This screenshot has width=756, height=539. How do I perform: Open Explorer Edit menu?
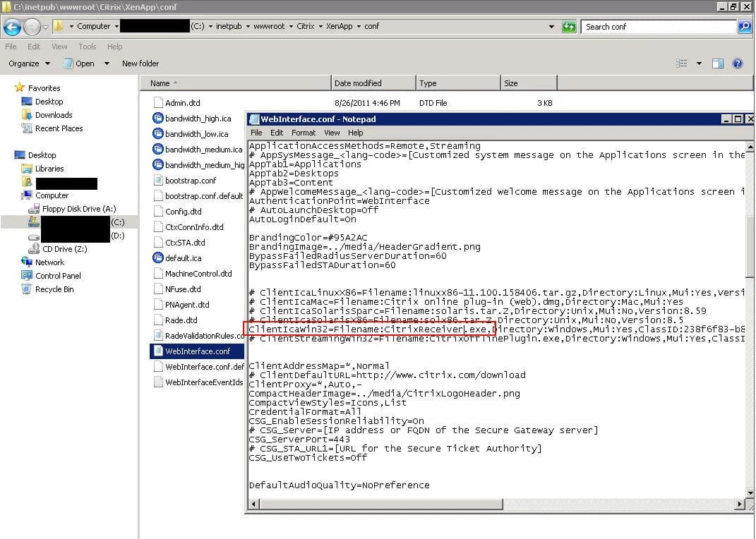(x=34, y=47)
